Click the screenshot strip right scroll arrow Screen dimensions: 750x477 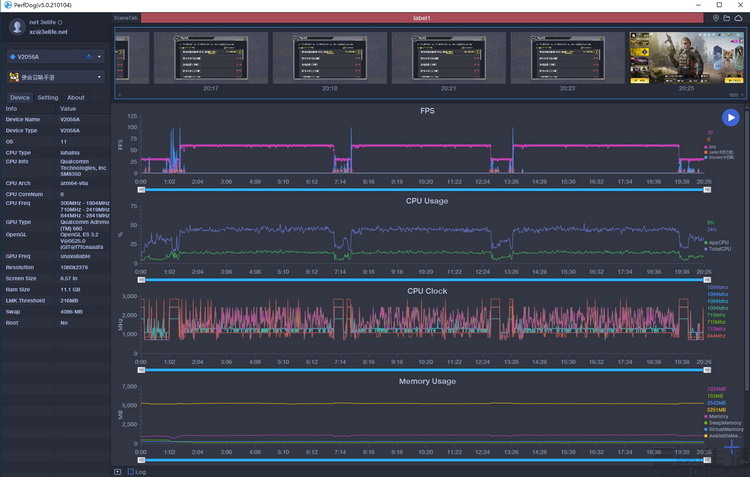[x=742, y=95]
